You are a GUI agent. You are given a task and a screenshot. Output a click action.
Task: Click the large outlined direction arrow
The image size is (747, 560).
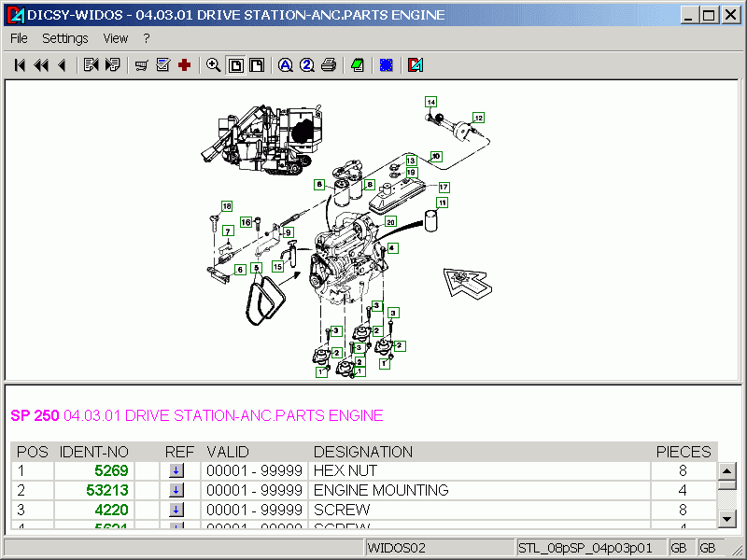[468, 284]
